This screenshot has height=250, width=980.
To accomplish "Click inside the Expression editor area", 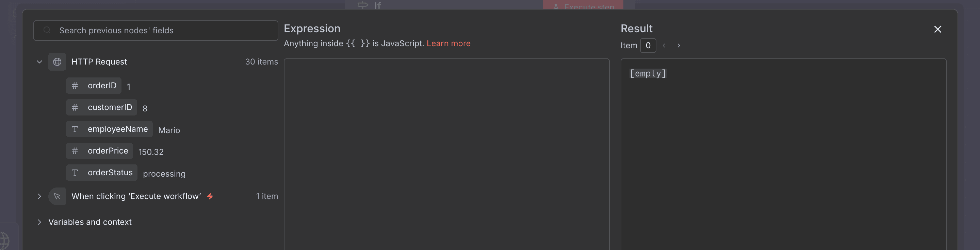I will point(447,154).
